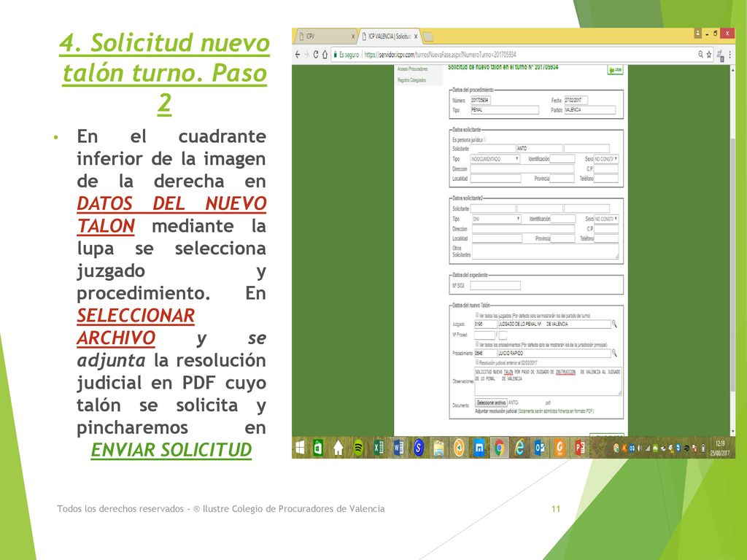Click the solicitante2 Teléfono field
The height and width of the screenshot is (560, 747).
pyautogui.click(x=606, y=238)
